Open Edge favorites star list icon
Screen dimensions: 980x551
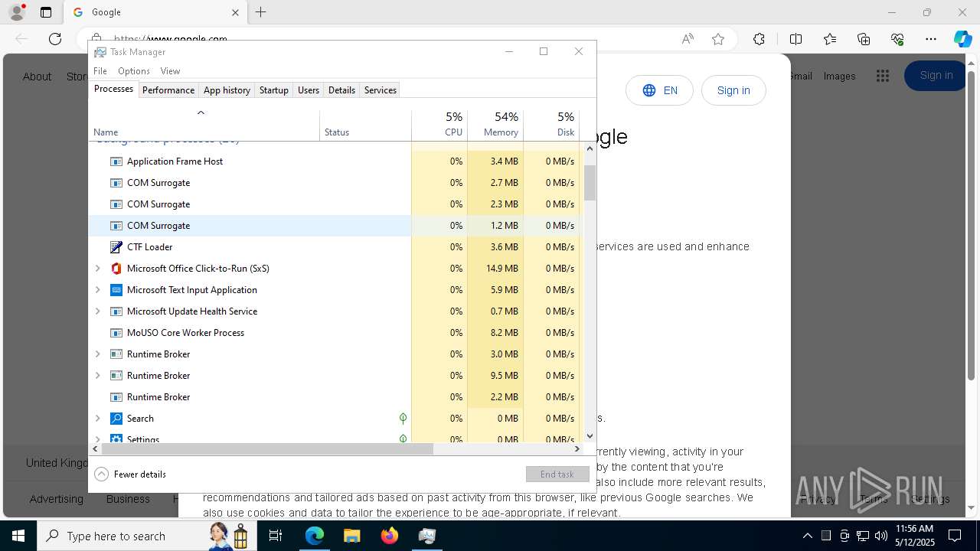(830, 39)
